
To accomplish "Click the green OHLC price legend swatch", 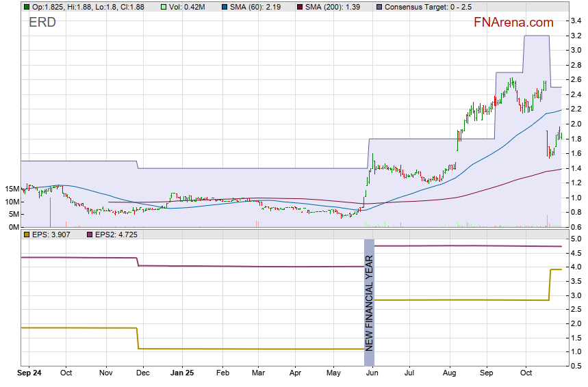I will tap(26, 6).
